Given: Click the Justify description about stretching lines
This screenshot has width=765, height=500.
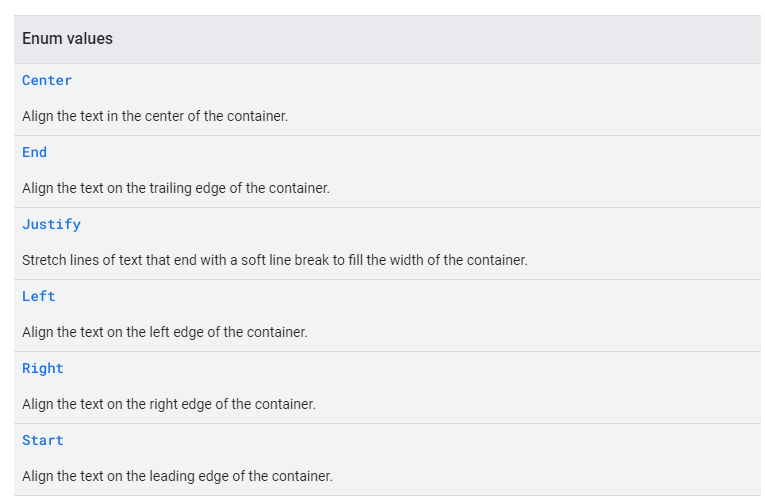Looking at the screenshot, I should click(275, 260).
